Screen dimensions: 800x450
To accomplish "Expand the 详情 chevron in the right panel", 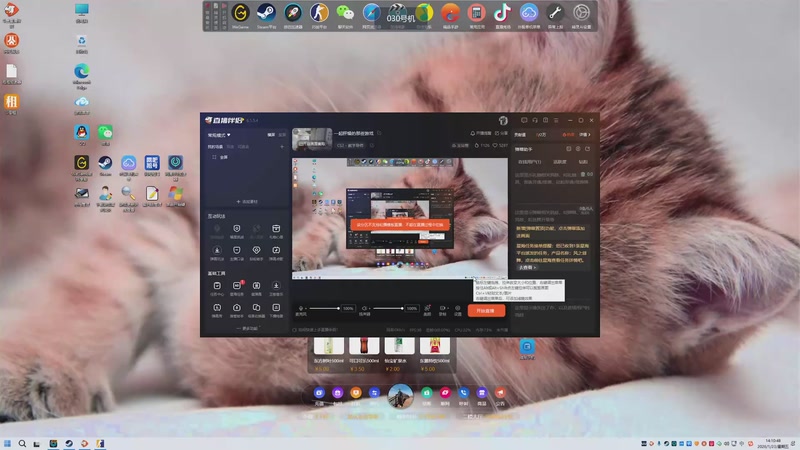I will tap(585, 135).
